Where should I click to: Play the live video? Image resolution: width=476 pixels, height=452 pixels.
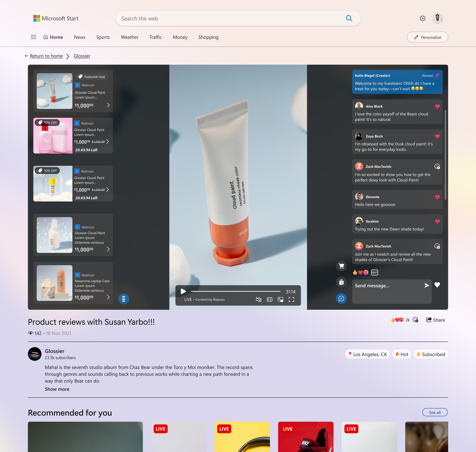click(183, 291)
